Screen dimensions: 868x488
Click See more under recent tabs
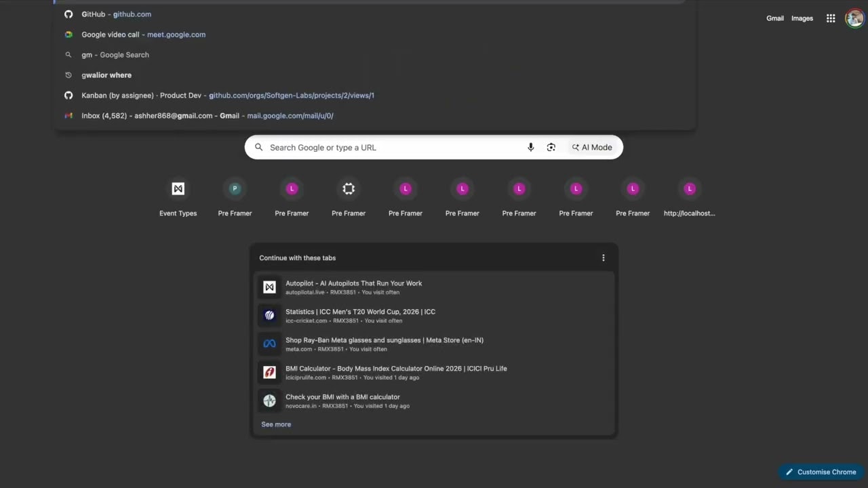coord(276,424)
